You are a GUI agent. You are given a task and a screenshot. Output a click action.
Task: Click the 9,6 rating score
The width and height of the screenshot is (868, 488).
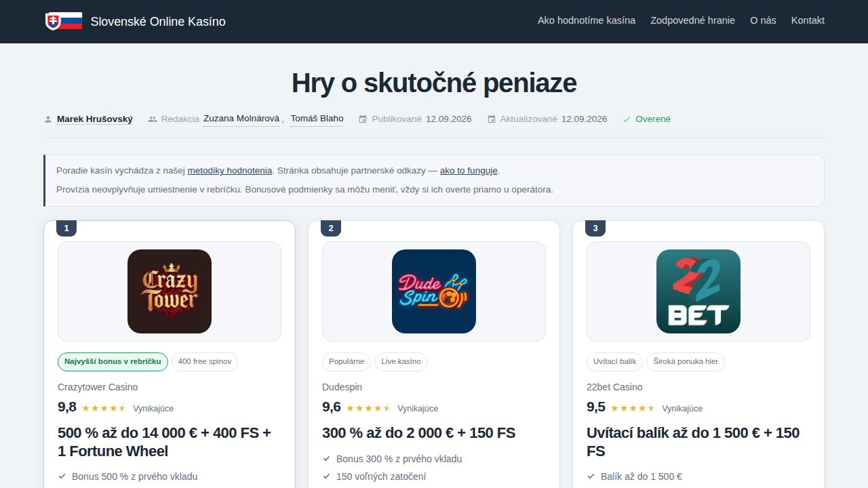click(x=332, y=407)
